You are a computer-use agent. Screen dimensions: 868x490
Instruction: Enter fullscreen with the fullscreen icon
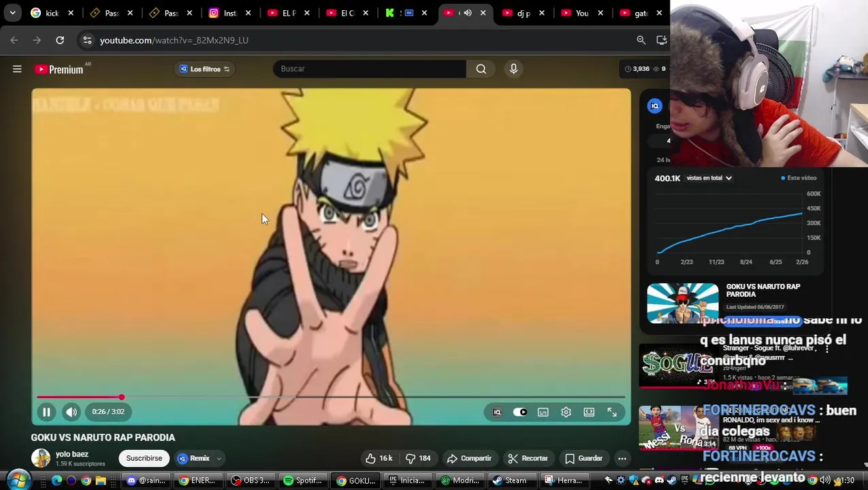(612, 412)
